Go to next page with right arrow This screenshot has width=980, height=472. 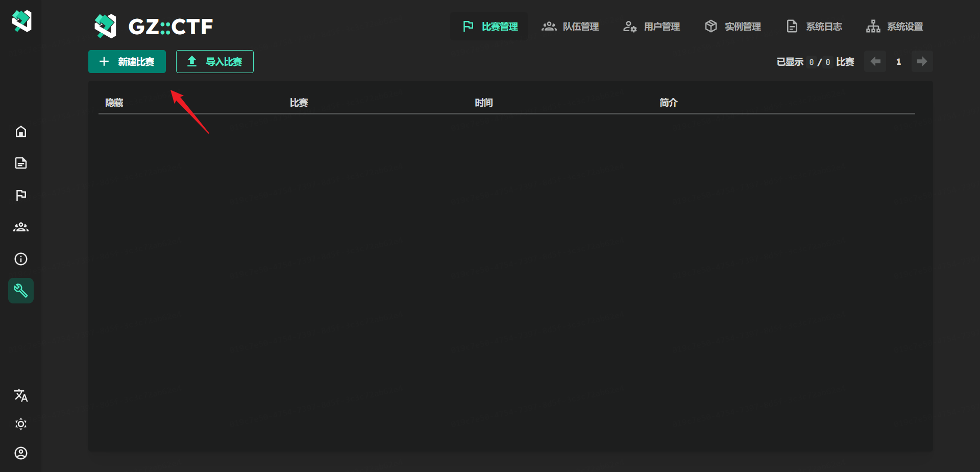point(922,62)
